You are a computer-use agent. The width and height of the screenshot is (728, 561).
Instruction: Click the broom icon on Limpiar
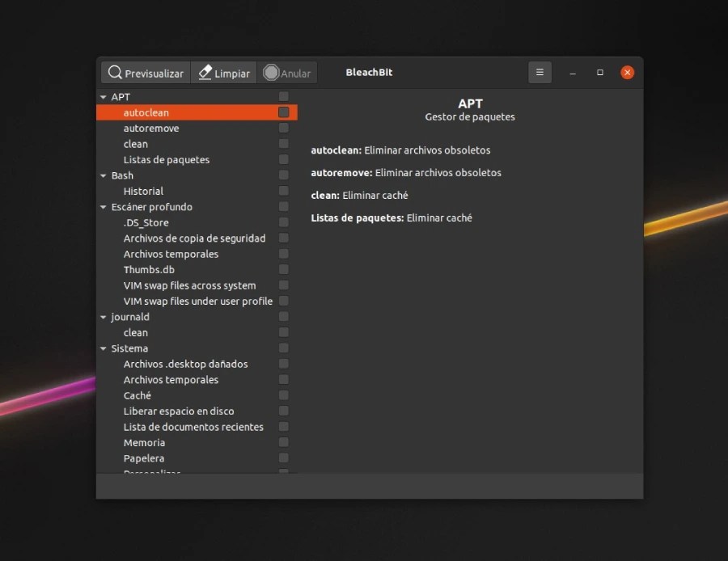point(204,72)
